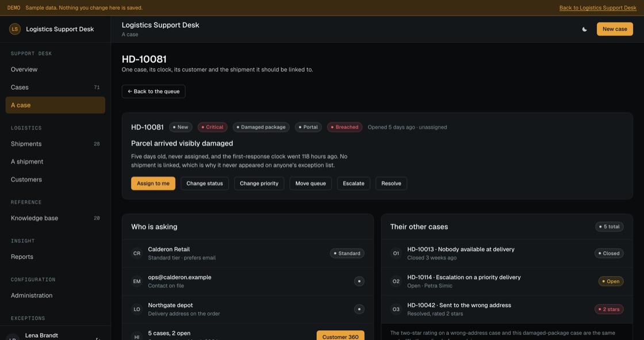
Task: Open Administration settings
Action: pos(55,295)
